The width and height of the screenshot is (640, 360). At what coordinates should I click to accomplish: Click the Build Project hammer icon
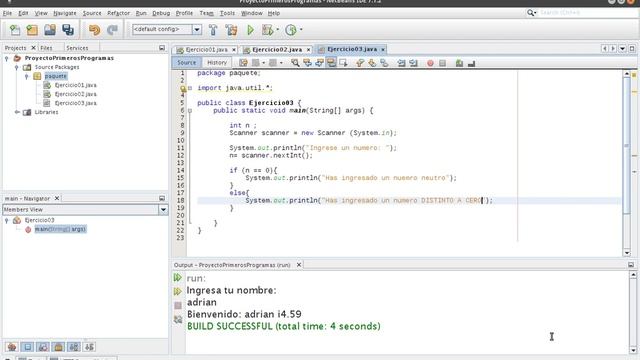(213, 29)
